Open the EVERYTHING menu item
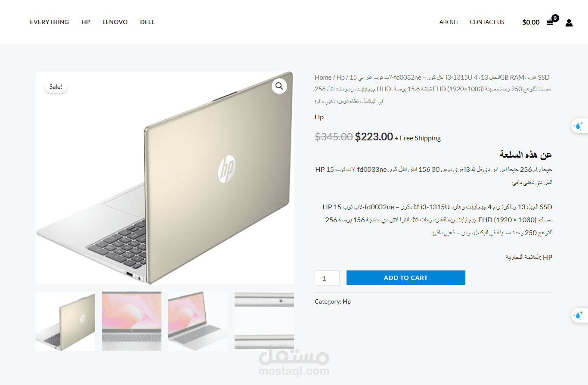This screenshot has height=385, width=588. (50, 22)
